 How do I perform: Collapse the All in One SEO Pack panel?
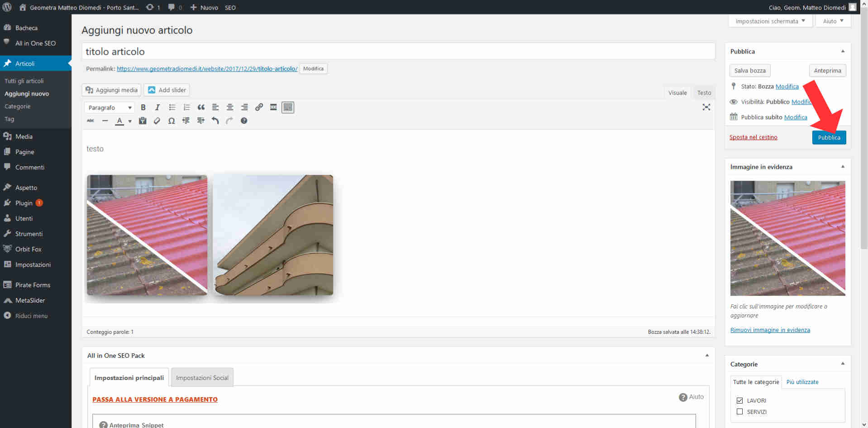(x=707, y=356)
